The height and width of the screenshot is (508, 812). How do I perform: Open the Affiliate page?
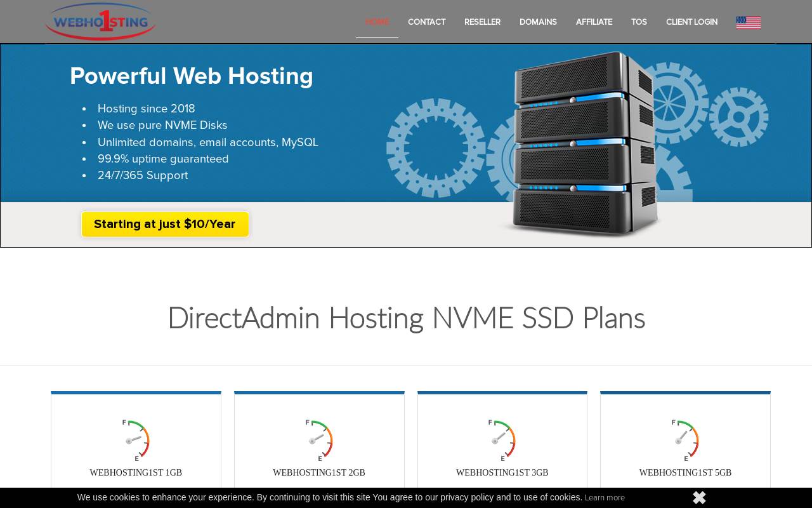pos(594,22)
